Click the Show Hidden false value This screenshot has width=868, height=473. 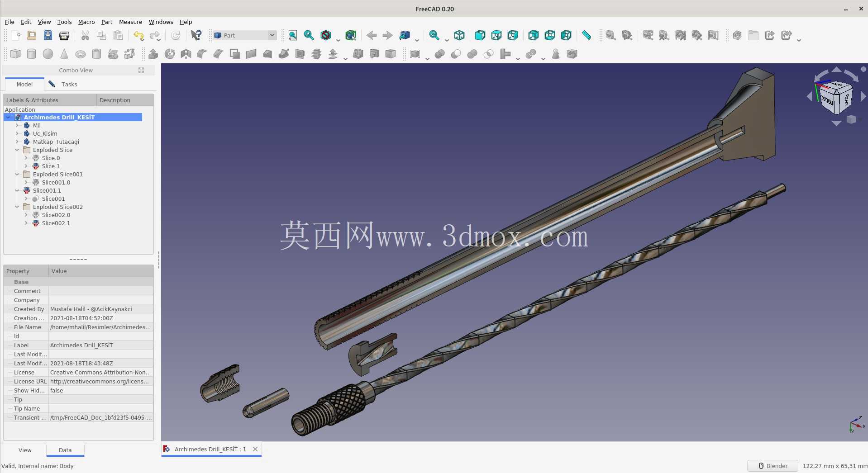coord(100,390)
